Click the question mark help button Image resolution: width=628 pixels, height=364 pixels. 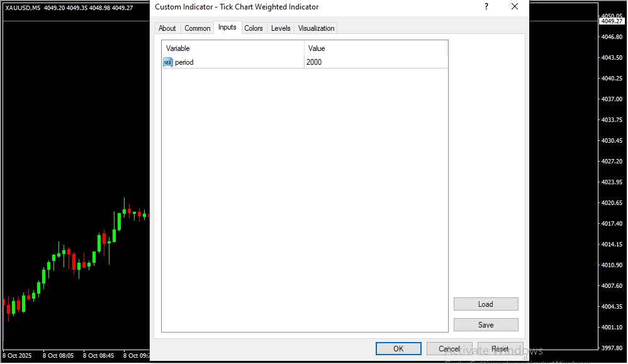486,7
